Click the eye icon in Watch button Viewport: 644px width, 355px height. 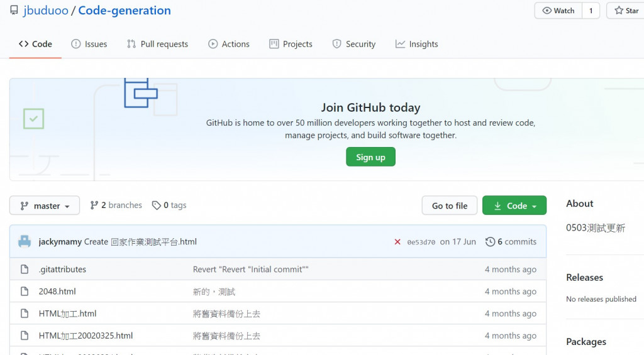pyautogui.click(x=547, y=11)
